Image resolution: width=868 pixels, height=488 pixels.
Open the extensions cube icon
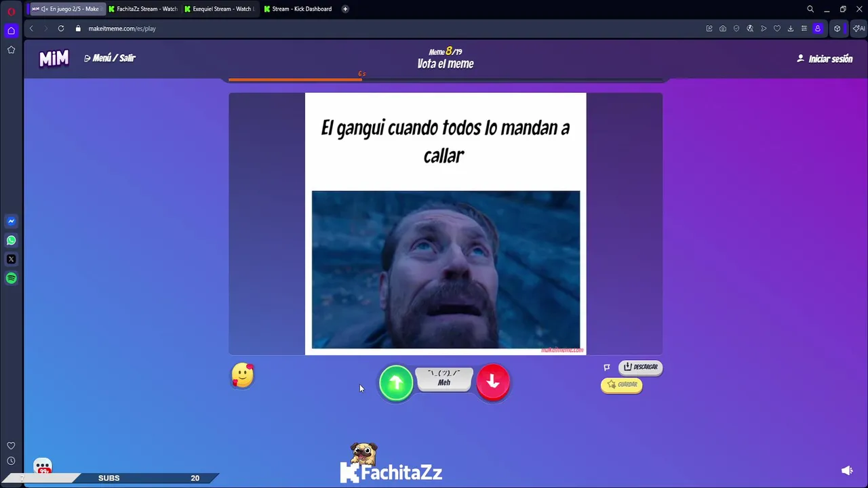tap(837, 28)
